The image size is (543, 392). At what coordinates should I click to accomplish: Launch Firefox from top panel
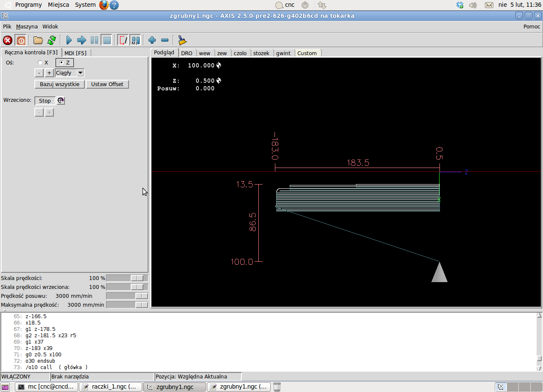pos(104,5)
